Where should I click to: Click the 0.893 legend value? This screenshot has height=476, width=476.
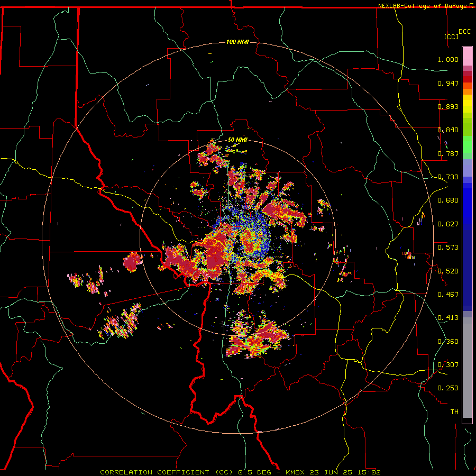448,106
